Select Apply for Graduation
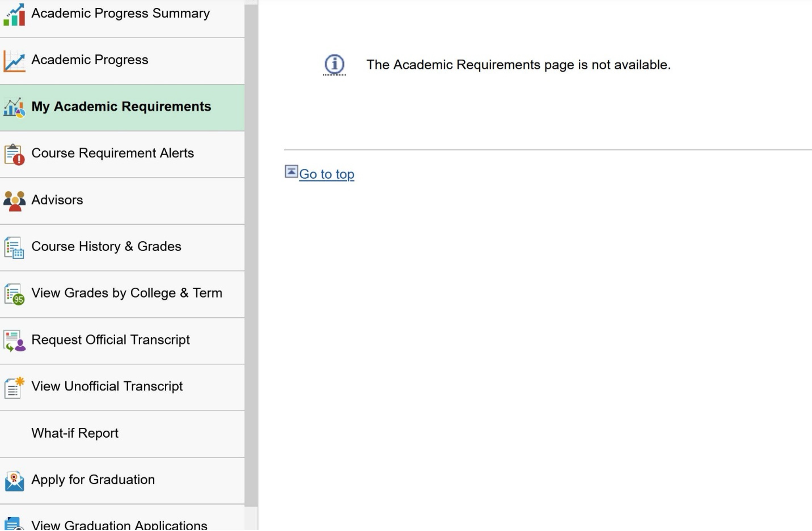Screen dimensions: 812x531 (x=122, y=481)
